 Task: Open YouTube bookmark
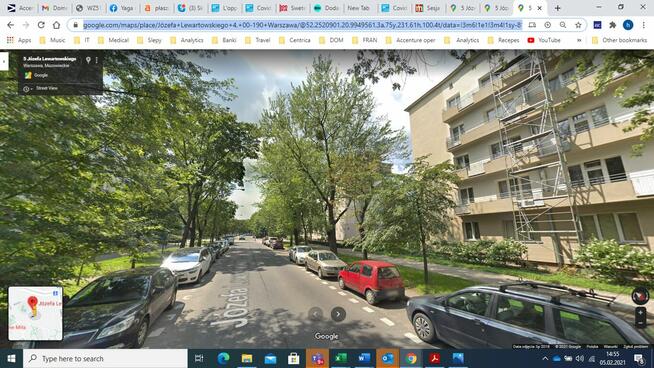coord(544,40)
